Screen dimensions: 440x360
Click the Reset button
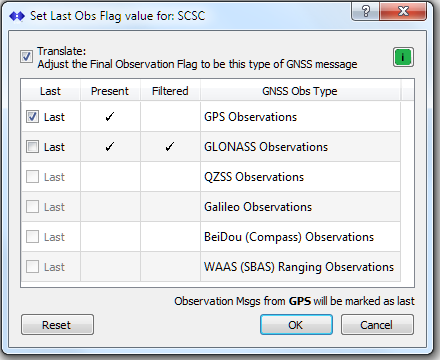[x=57, y=325]
